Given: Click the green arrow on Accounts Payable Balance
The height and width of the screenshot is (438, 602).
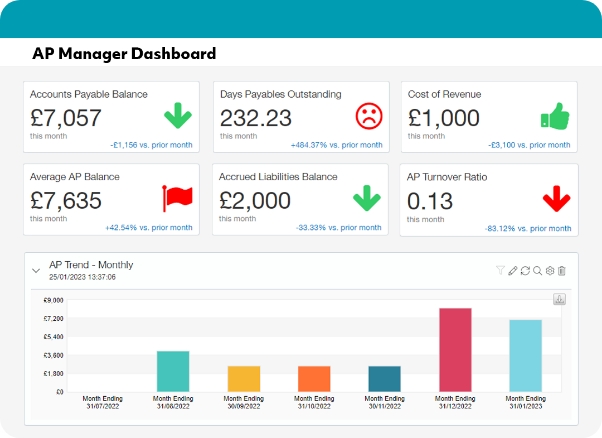Looking at the screenshot, I should (x=178, y=115).
